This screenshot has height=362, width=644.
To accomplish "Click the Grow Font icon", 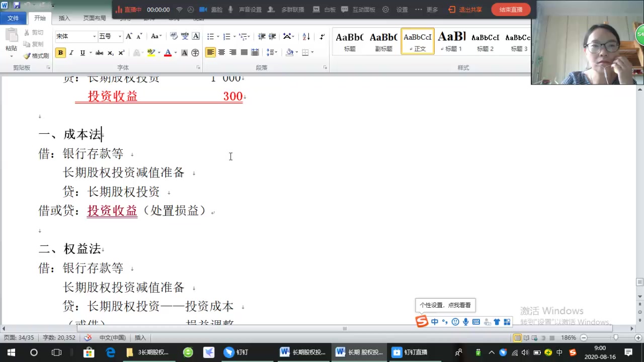I will [129, 36].
